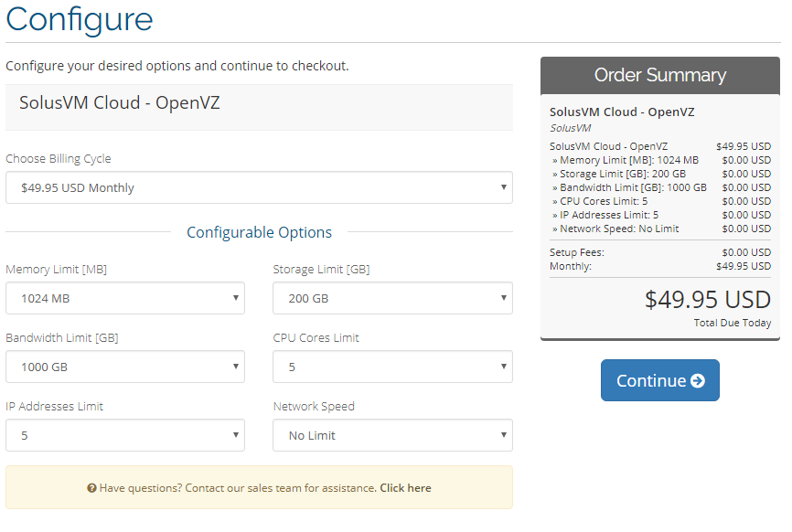792x532 pixels.
Task: Click the 'Configurable Options' heading
Action: pos(259,232)
